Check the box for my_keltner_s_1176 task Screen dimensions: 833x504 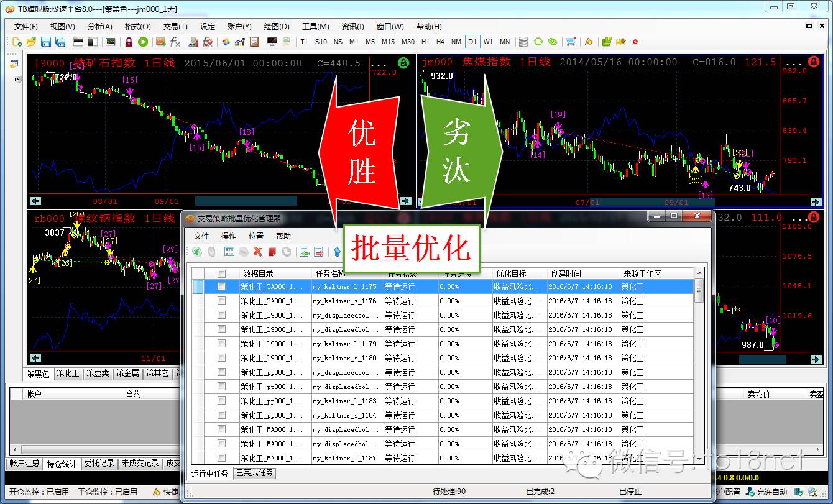221,301
